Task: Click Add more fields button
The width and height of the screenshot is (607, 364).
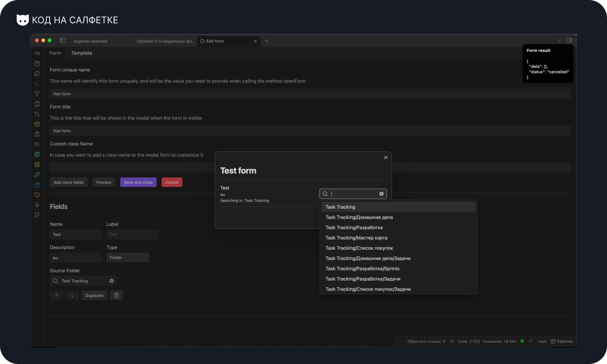Action: click(x=69, y=182)
